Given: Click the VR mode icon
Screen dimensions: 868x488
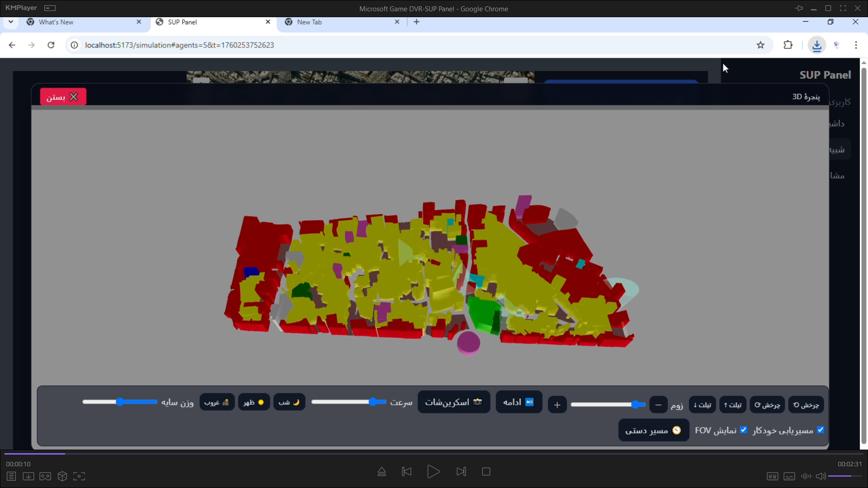Looking at the screenshot, I should coord(45,476).
